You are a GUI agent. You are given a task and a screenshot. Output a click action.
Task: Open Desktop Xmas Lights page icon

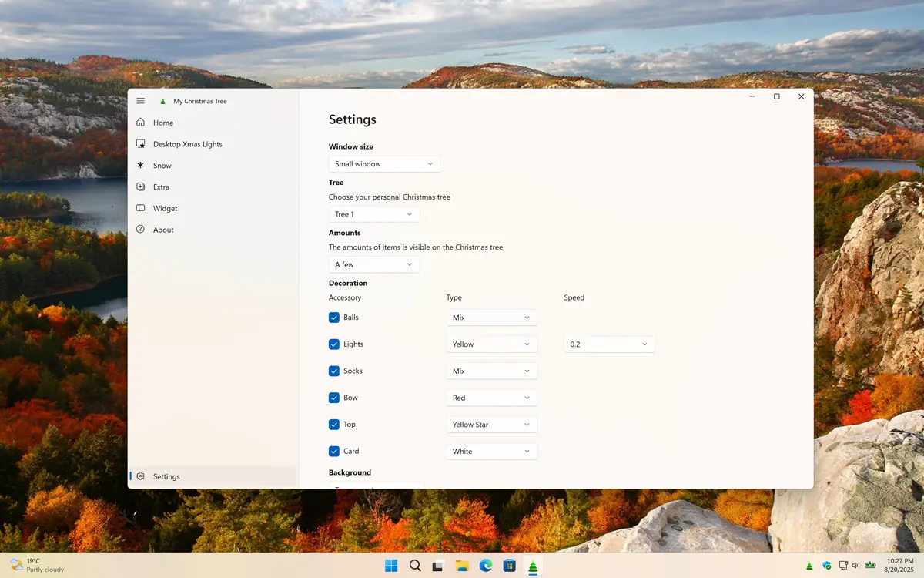coord(140,144)
